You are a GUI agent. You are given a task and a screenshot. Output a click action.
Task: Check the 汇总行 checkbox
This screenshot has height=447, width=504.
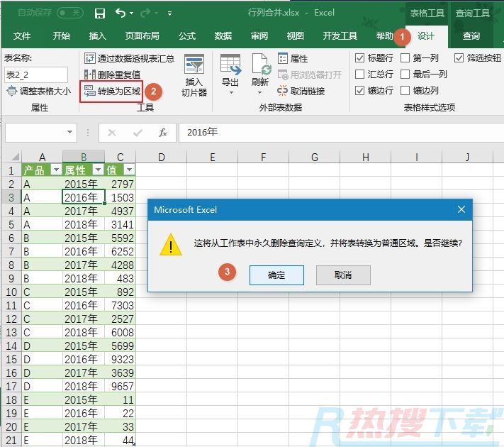[359, 74]
